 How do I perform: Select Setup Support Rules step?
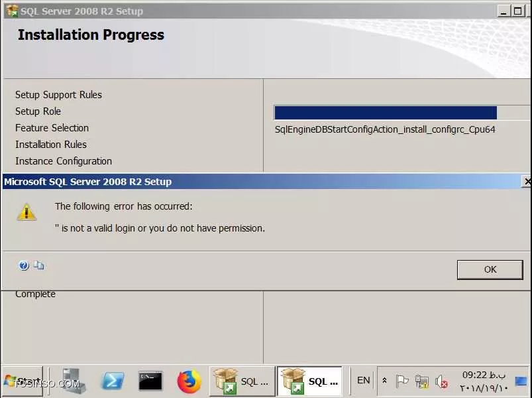click(58, 95)
